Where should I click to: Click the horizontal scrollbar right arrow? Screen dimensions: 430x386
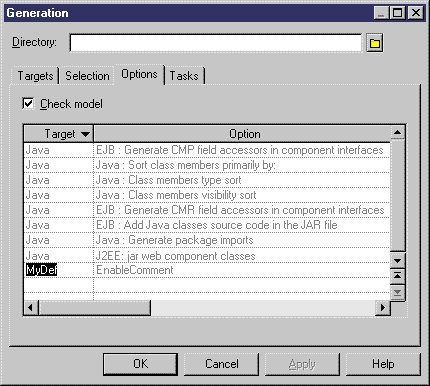tap(383, 307)
